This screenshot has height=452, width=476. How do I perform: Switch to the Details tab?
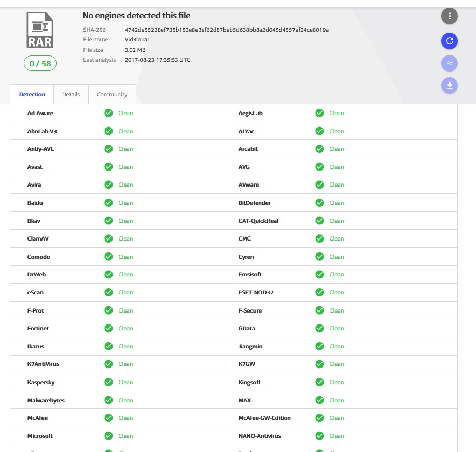click(71, 94)
